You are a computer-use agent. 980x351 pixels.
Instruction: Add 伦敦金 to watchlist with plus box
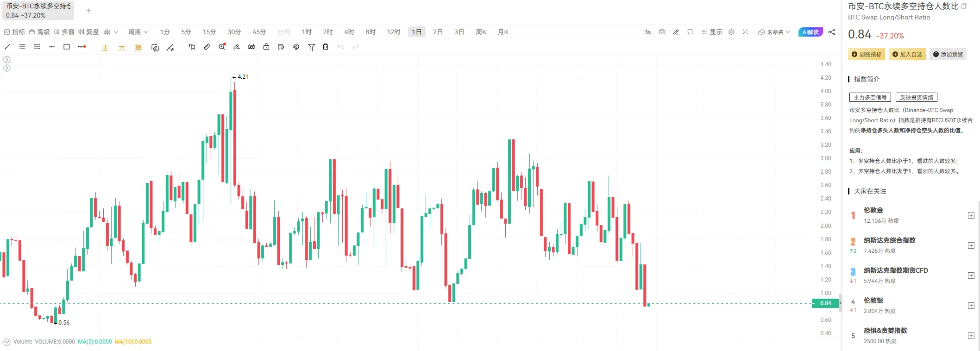pos(971,215)
